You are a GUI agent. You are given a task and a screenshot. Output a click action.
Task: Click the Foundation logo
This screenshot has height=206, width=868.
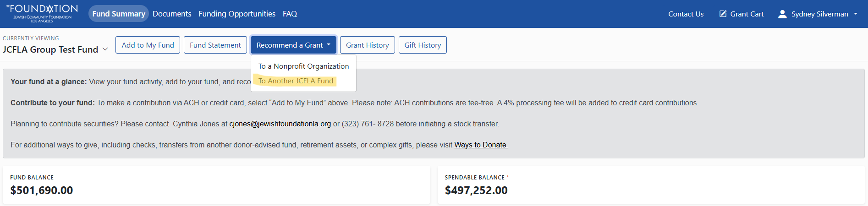[x=42, y=14]
